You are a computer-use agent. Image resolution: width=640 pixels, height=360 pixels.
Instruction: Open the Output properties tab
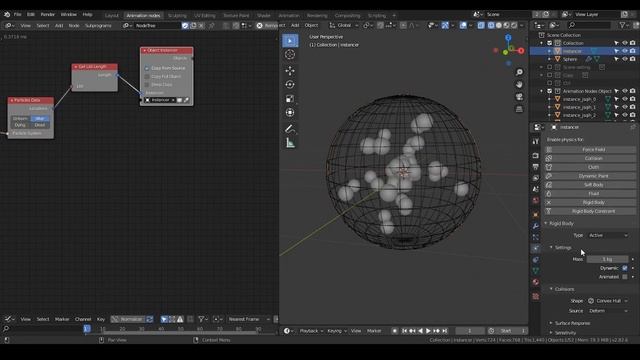(x=536, y=167)
